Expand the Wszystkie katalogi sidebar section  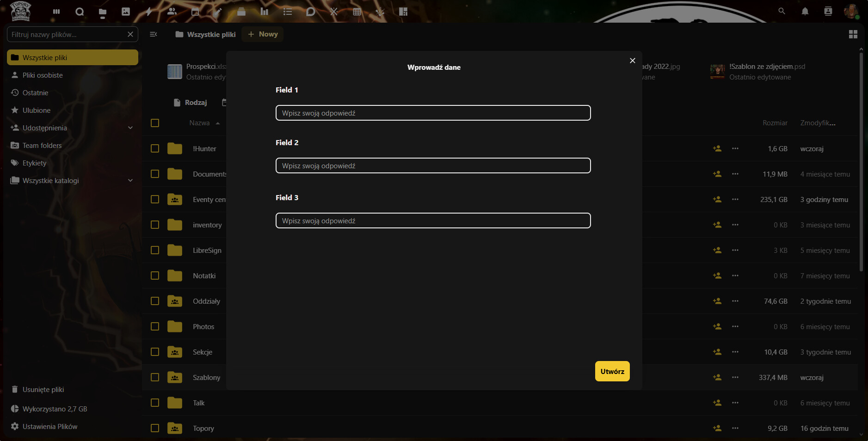130,180
